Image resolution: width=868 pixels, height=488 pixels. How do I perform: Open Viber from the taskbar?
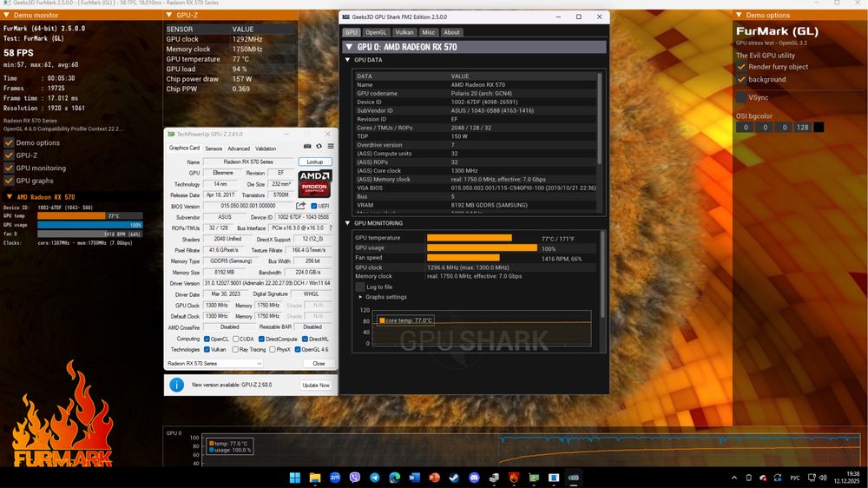pyautogui.click(x=355, y=478)
